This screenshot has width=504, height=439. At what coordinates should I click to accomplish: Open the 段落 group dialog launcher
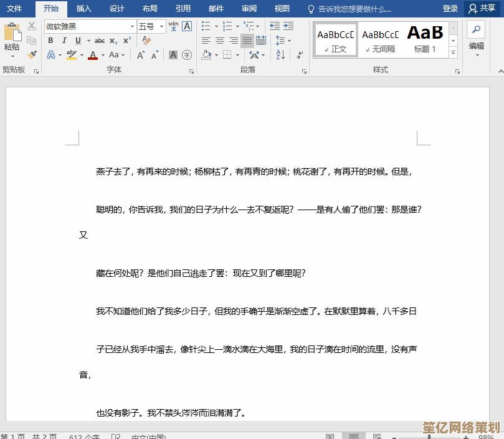[304, 72]
